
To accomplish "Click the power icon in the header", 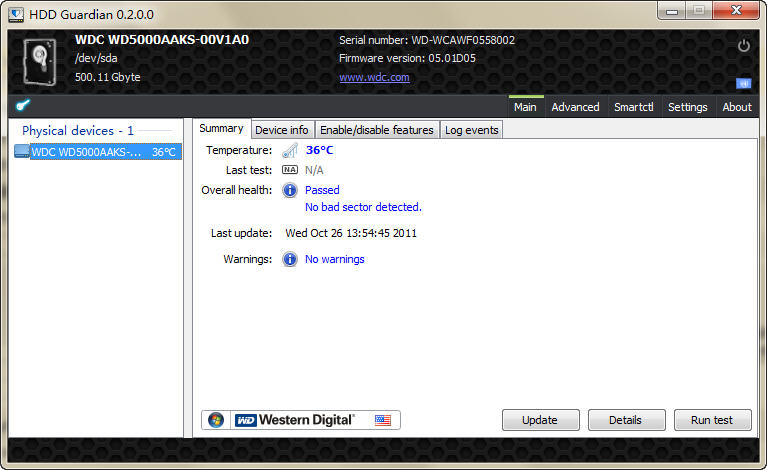I will [x=743, y=46].
